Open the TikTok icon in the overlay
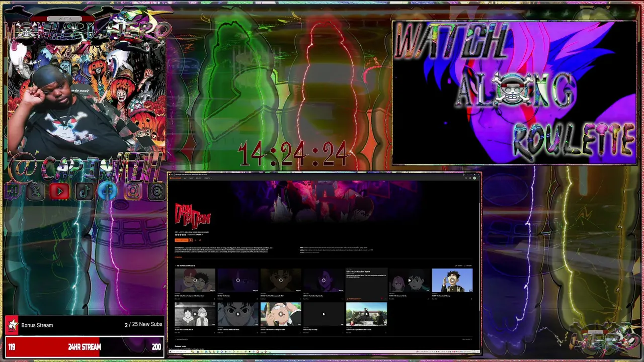 coord(84,192)
